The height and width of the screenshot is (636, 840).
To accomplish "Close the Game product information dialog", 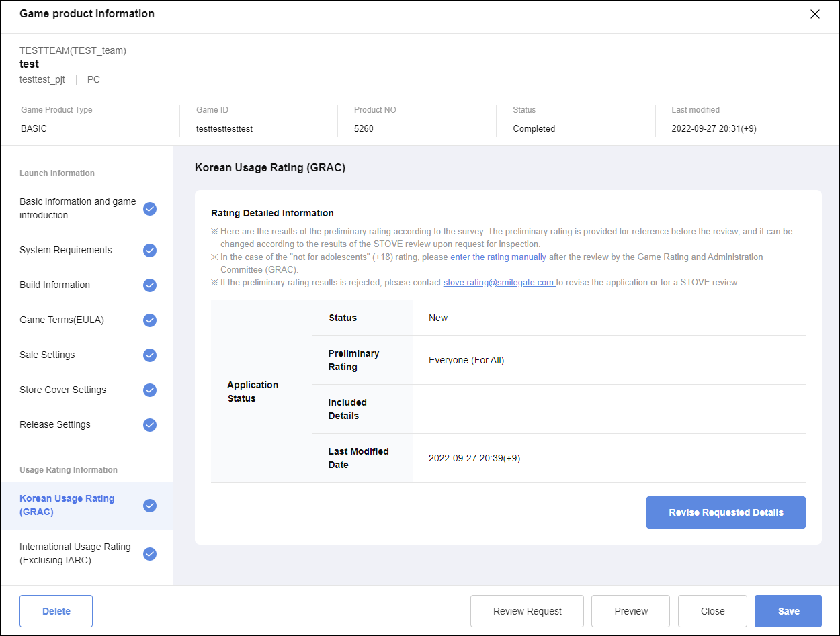I will [815, 14].
